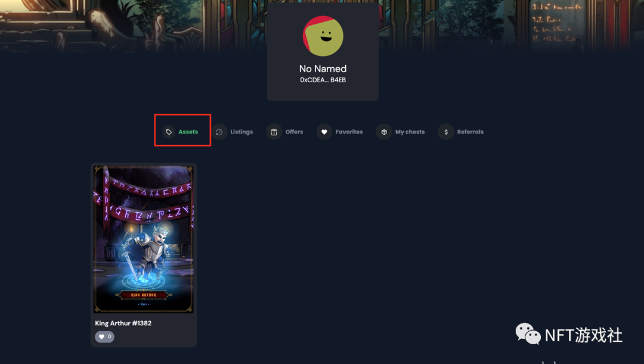Click the King Arthur #1382 title
Screen dimensions: 644x364
[123, 323]
